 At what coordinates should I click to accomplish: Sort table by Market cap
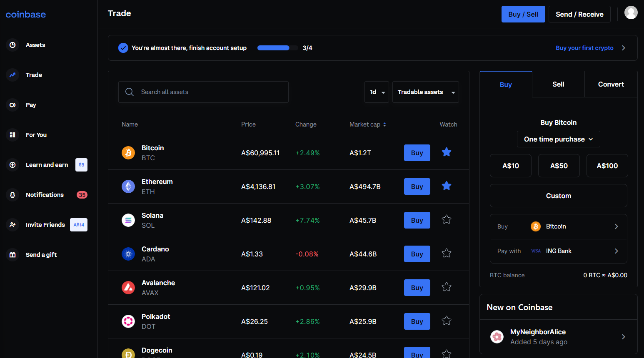368,124
